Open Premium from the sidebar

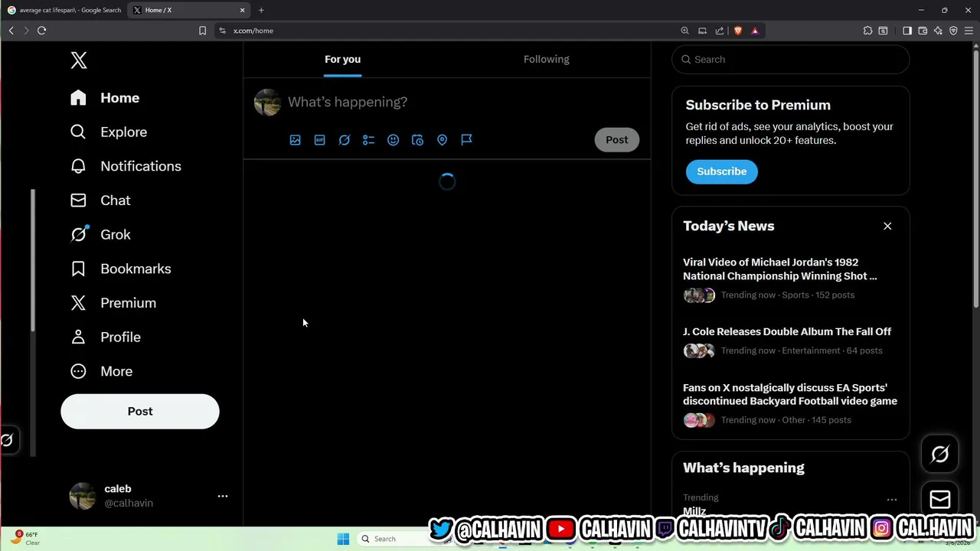click(113, 303)
